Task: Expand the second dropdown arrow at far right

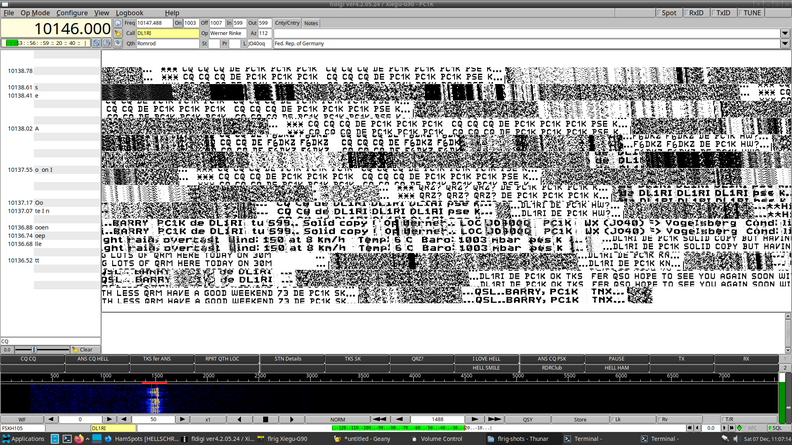Action: (784, 44)
